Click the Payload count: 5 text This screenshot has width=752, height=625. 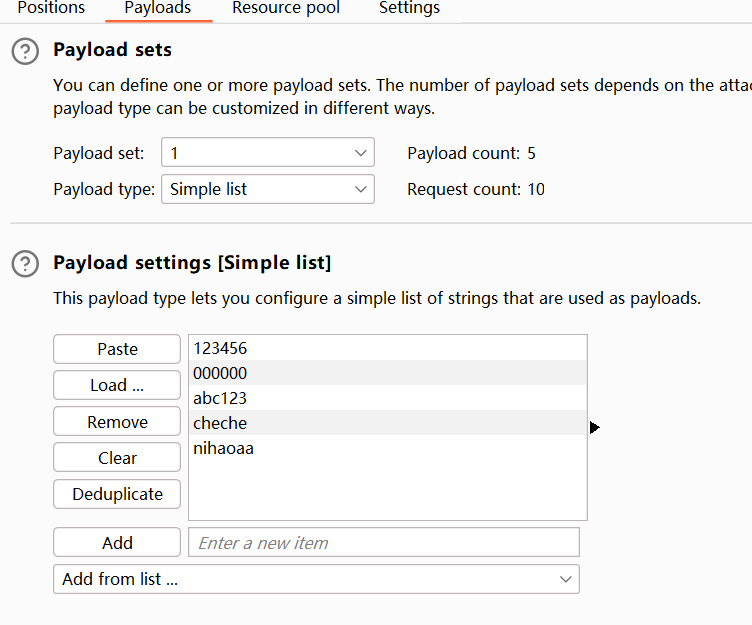coord(471,153)
